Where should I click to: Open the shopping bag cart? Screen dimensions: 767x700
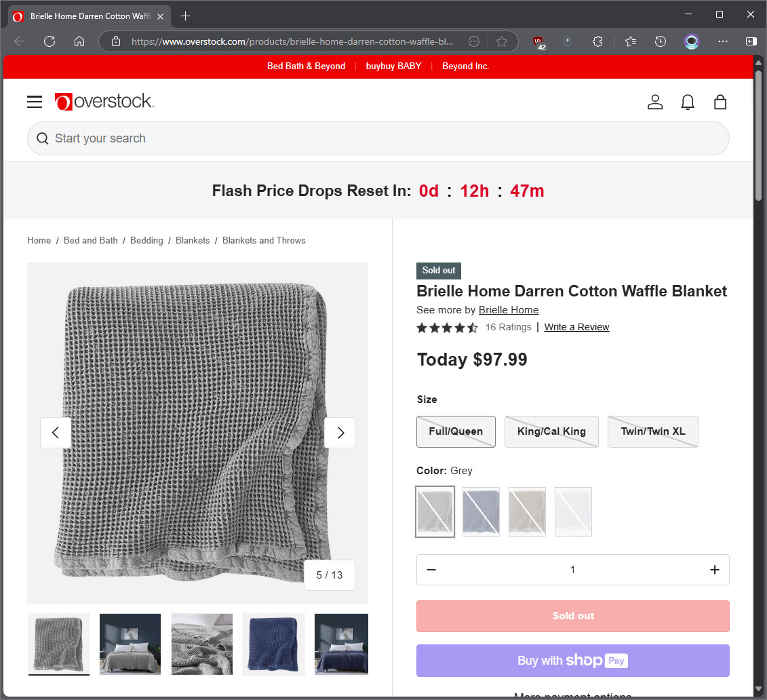(720, 102)
